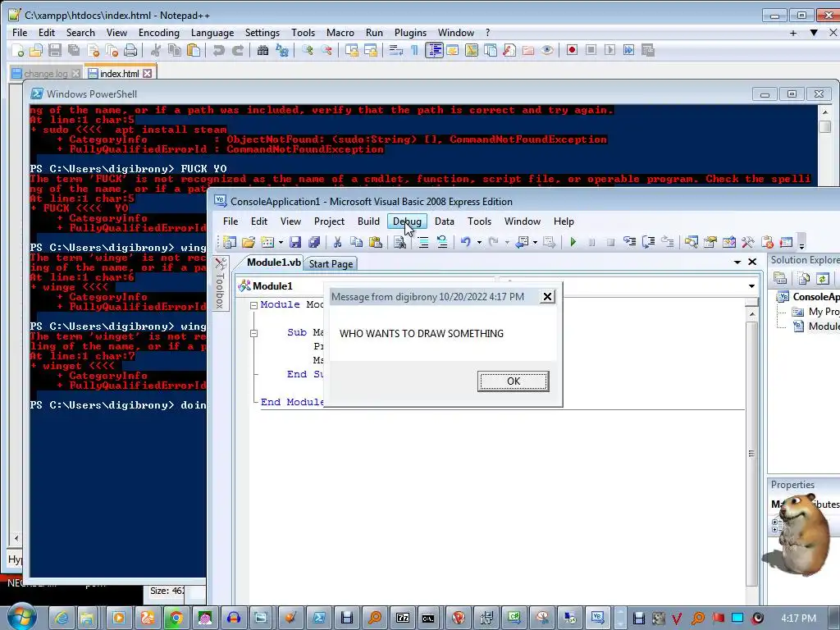Screen dimensions: 840x630
Task: Switch to the change.log tab in Notepad++
Action: tap(46, 73)
